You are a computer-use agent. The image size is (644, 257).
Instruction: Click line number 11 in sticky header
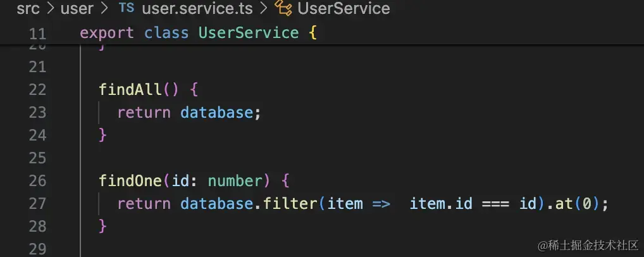point(37,34)
